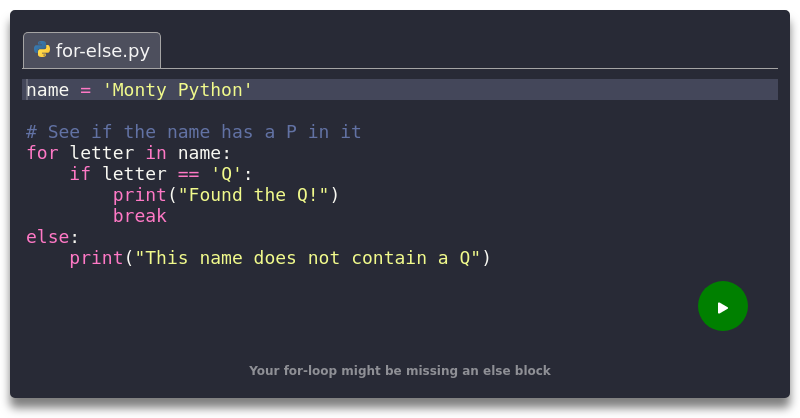Click the blank line below the name assignment
The image size is (800, 418).
click(400, 111)
